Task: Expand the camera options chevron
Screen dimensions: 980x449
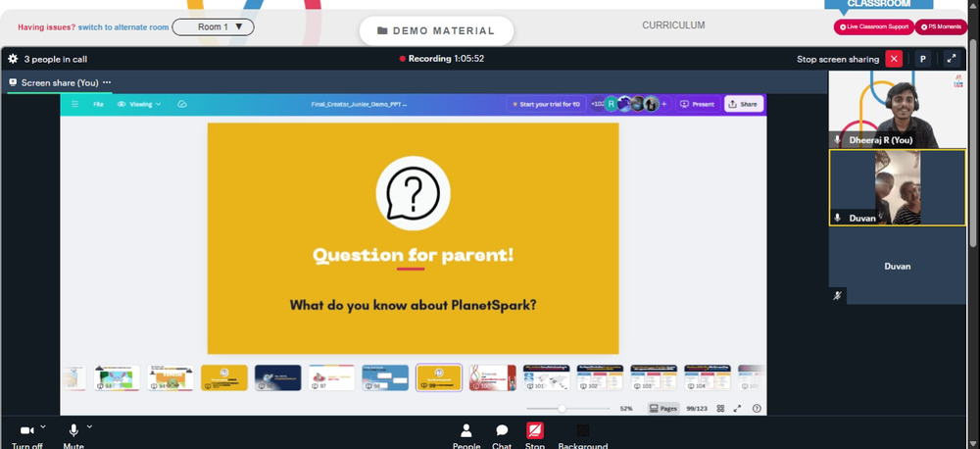Action: pyautogui.click(x=43, y=426)
